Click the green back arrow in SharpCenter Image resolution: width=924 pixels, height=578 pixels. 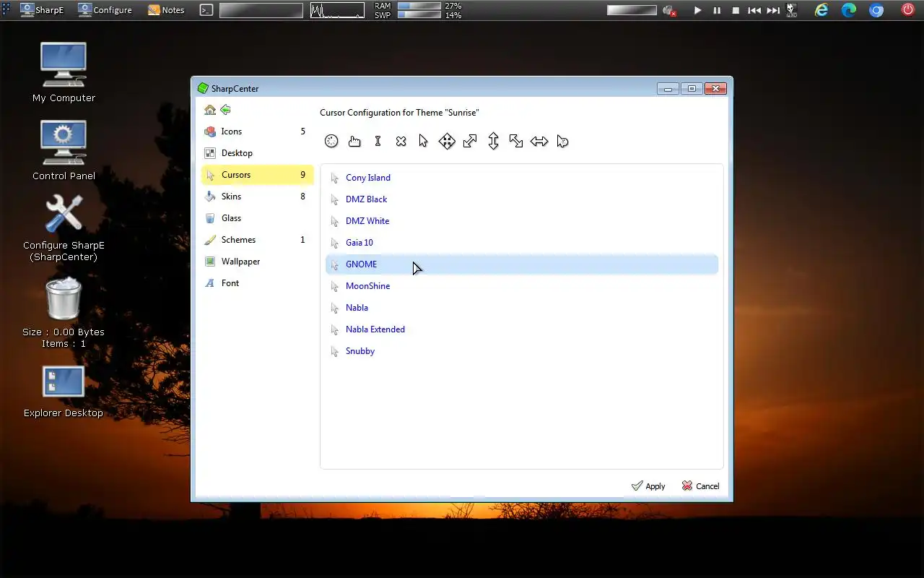pyautogui.click(x=225, y=110)
